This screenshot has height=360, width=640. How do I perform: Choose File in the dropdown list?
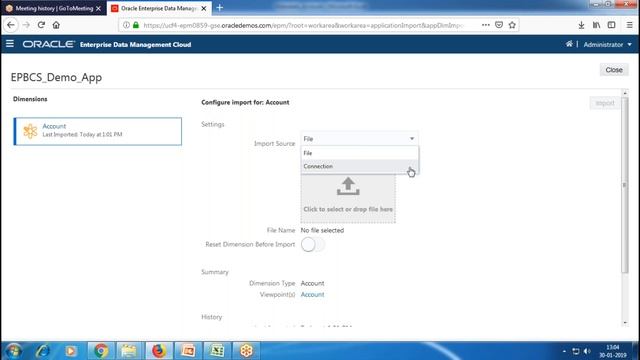(x=359, y=153)
